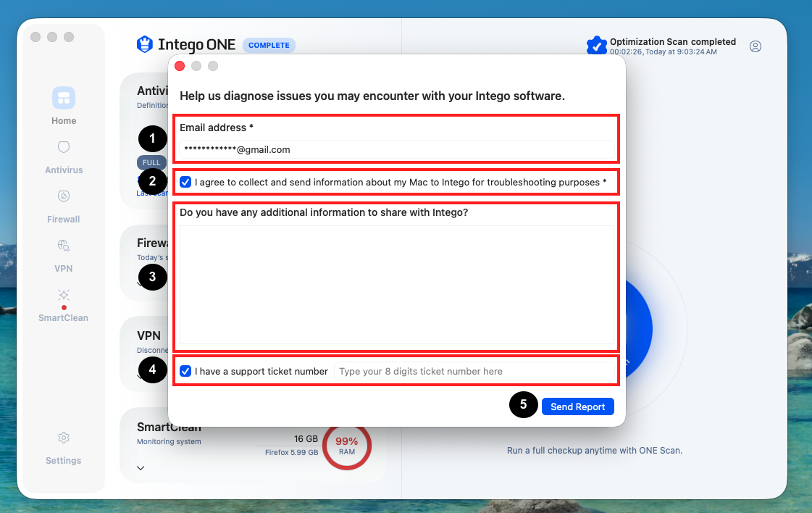Click the Intego ONE castle logo
This screenshot has width=812, height=513.
pyautogui.click(x=145, y=45)
